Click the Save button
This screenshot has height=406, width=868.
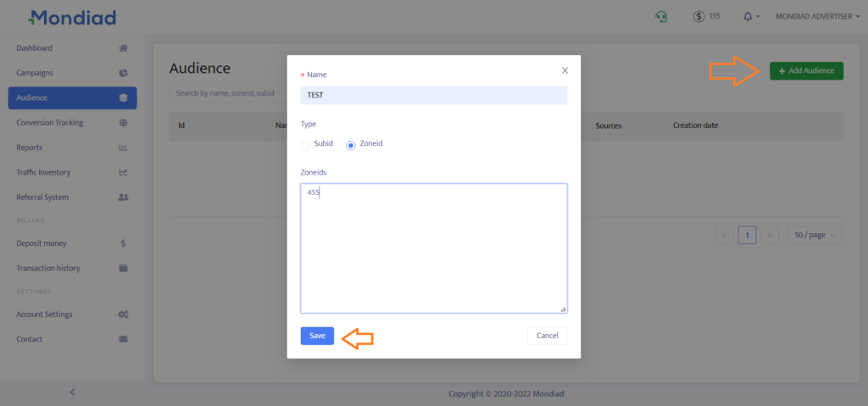click(x=317, y=336)
